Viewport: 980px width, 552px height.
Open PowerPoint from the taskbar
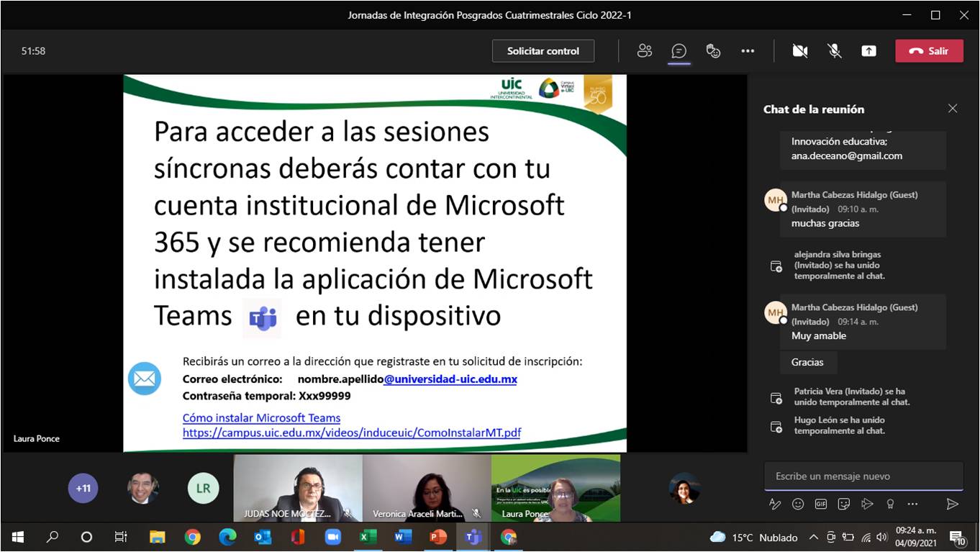click(x=437, y=537)
